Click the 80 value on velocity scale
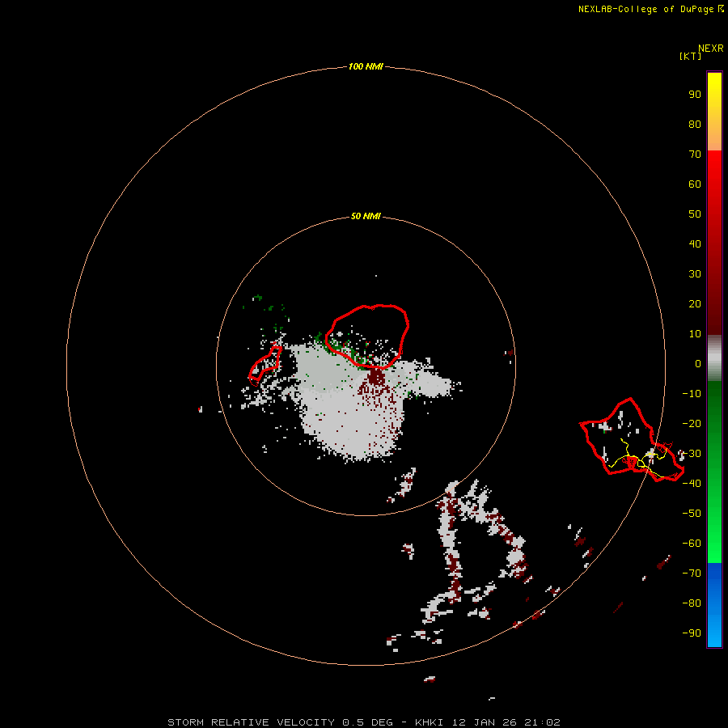Image resolution: width=728 pixels, height=728 pixels. 695,125
